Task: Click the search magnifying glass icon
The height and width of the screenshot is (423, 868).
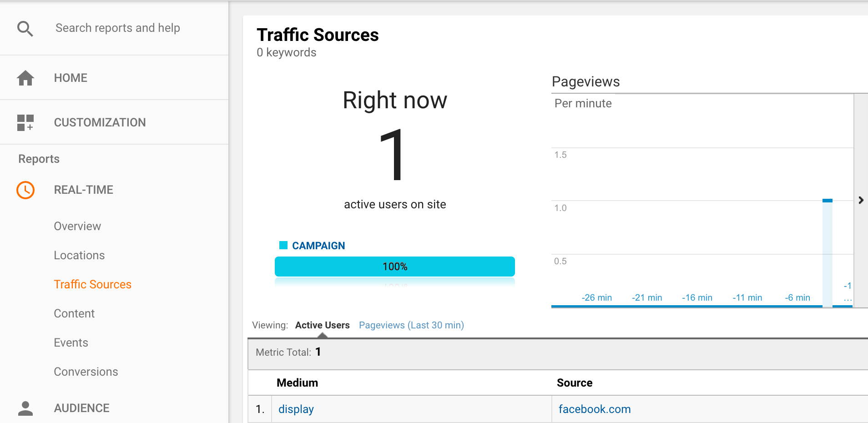Action: click(25, 29)
